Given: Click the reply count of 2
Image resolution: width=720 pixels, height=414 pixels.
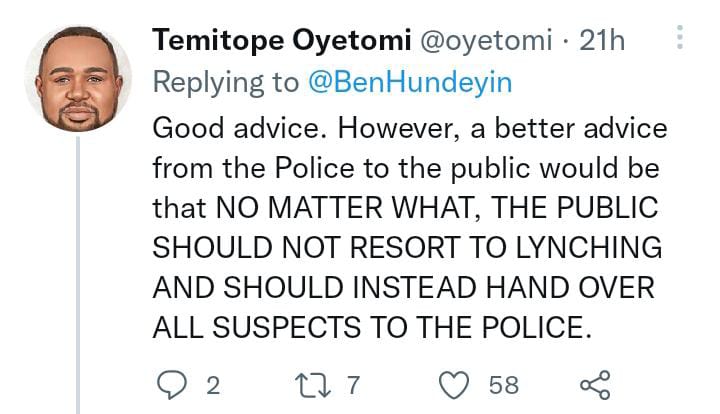Looking at the screenshot, I should (212, 386).
